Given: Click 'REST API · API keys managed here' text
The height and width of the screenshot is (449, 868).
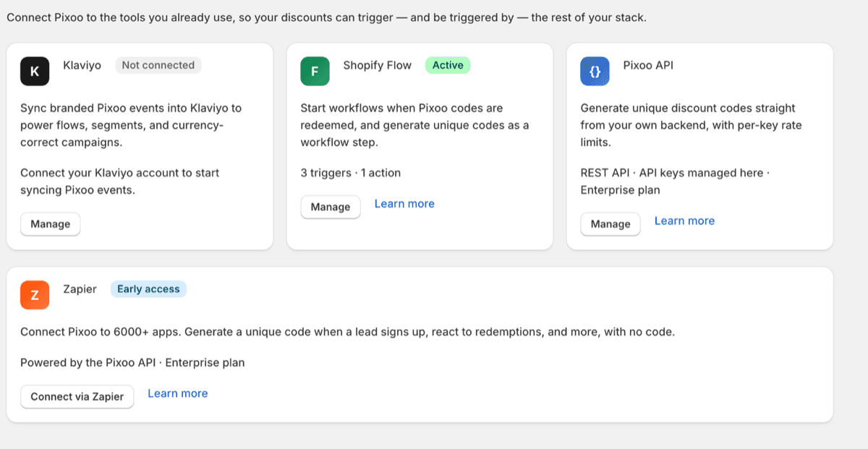Looking at the screenshot, I should tap(675, 181).
